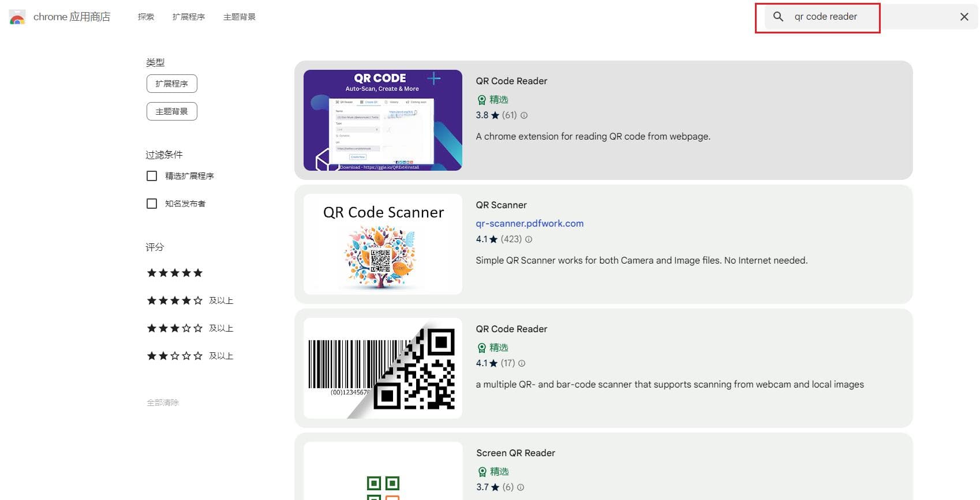Open the 主题背景 top navigation tab
Viewport: 980px width, 500px height.
(240, 17)
